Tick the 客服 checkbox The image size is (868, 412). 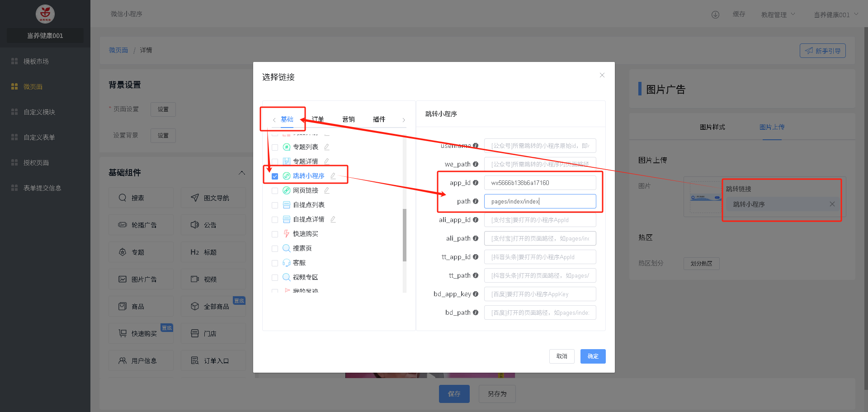(275, 263)
